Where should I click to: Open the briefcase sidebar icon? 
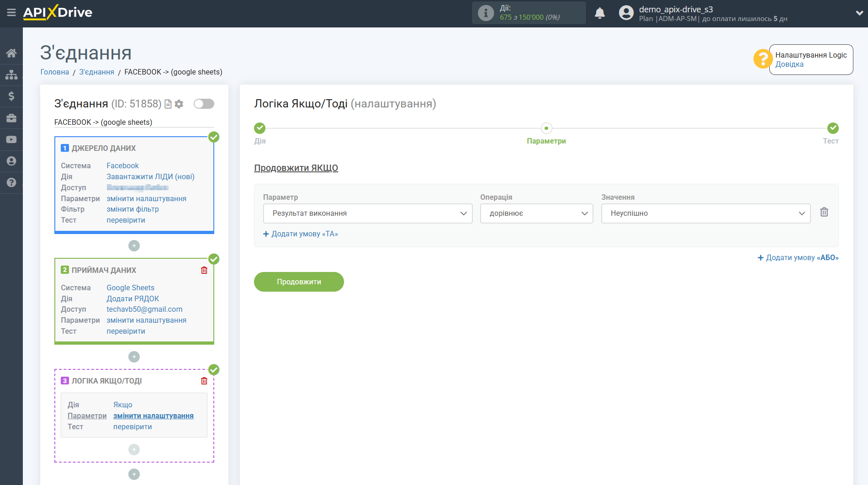point(11,118)
